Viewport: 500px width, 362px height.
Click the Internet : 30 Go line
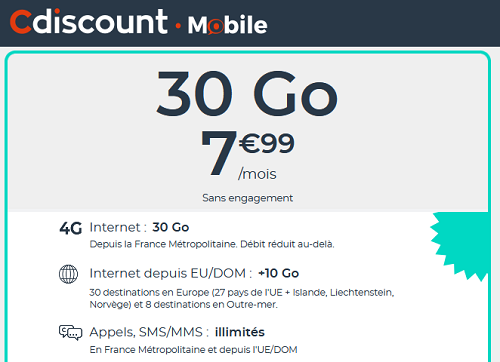tap(139, 227)
